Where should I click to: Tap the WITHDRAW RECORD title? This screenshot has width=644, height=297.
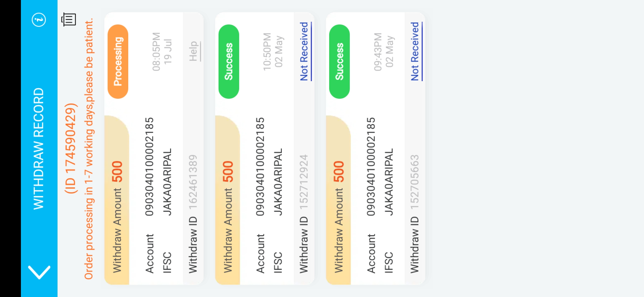click(39, 148)
